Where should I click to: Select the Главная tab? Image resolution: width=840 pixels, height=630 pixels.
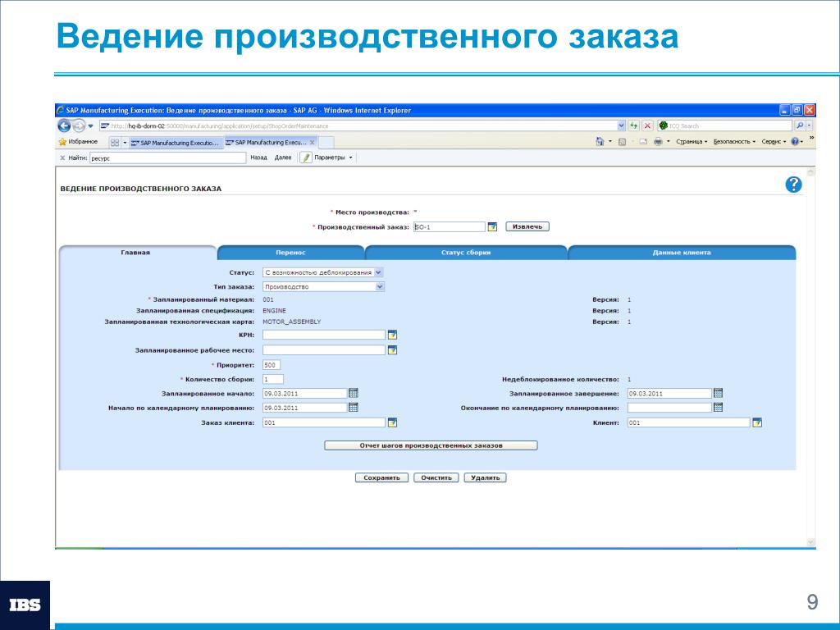136,253
